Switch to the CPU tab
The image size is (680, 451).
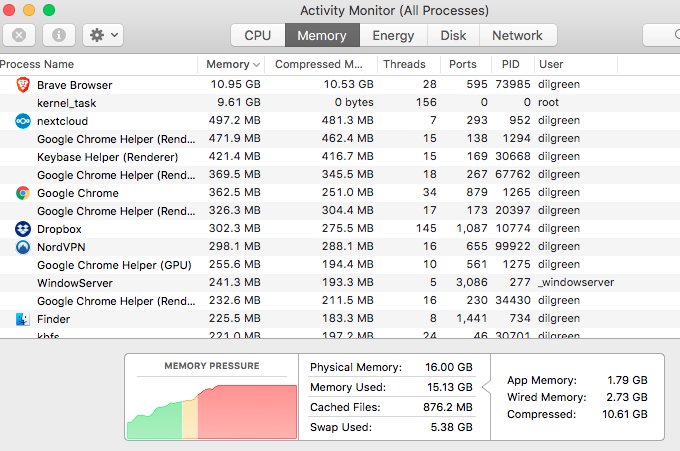(x=258, y=35)
